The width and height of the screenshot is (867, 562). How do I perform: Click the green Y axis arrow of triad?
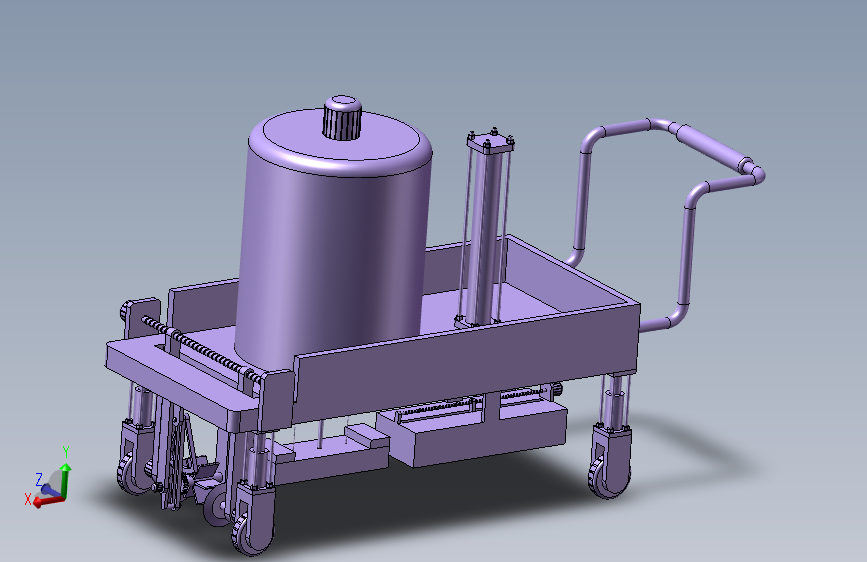66,478
